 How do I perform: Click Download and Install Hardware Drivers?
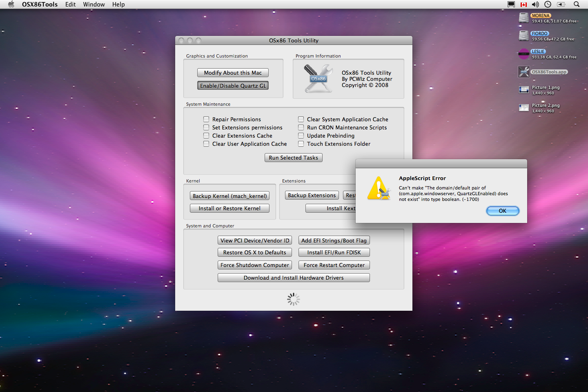click(x=294, y=278)
